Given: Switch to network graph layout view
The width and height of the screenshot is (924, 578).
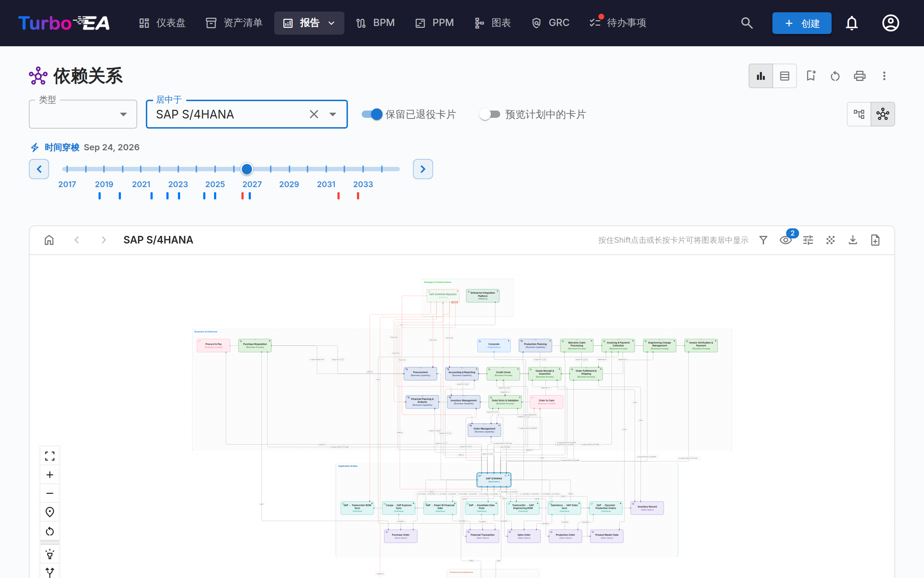Looking at the screenshot, I should coord(883,114).
